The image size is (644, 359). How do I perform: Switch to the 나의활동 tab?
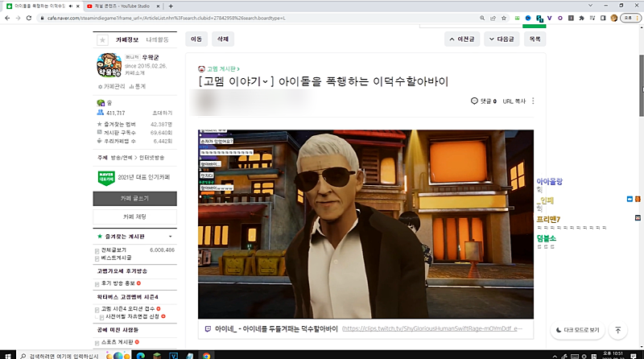[158, 39]
